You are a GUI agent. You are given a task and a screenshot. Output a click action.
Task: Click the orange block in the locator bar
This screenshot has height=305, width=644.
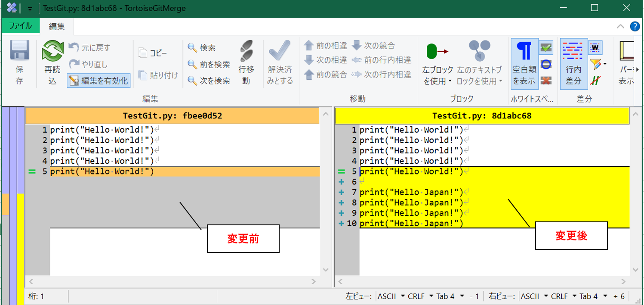5,204
